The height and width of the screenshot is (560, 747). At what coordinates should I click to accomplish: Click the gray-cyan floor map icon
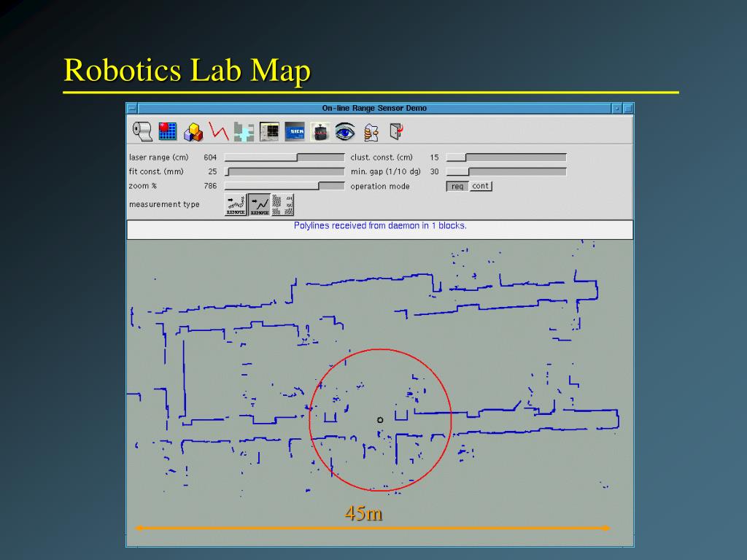point(244,132)
